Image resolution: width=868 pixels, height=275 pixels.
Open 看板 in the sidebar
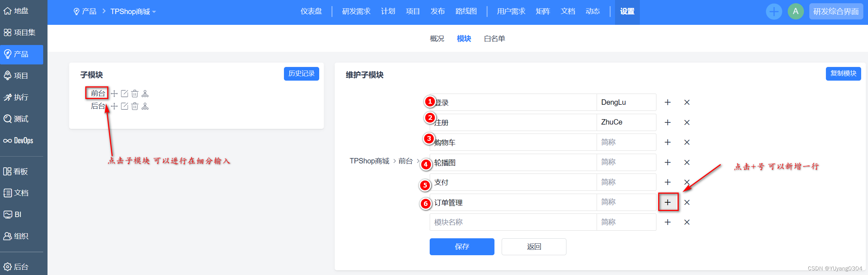[x=16, y=171]
